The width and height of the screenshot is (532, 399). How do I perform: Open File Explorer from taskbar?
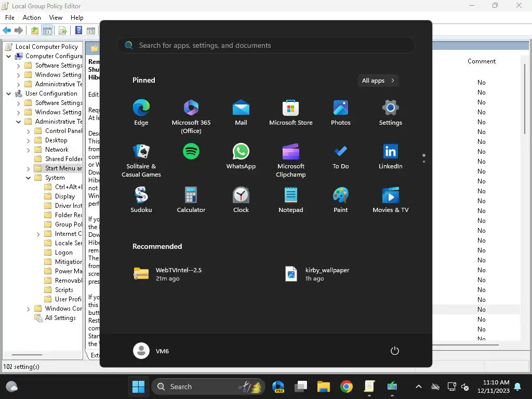coord(323,387)
